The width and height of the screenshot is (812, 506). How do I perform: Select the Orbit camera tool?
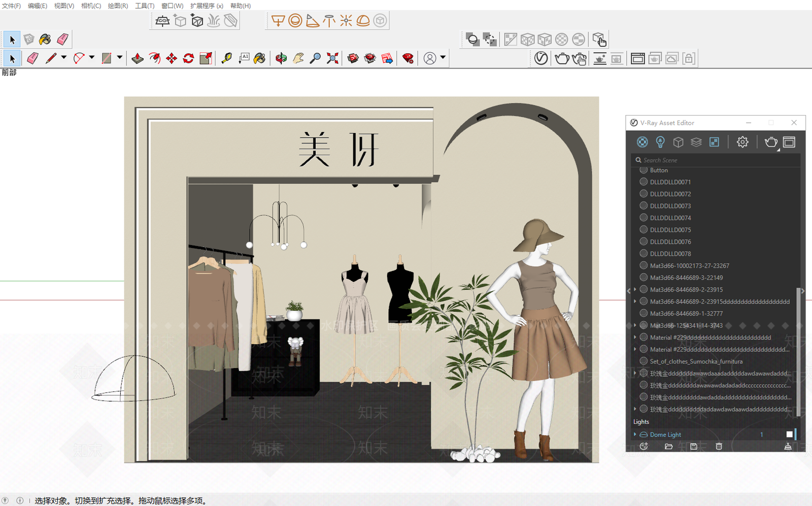281,58
